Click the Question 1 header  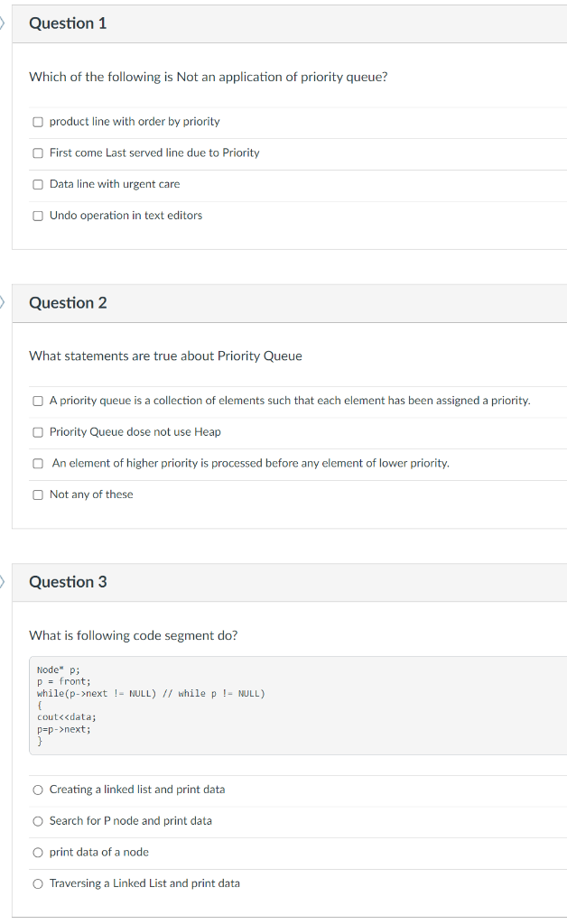click(67, 23)
